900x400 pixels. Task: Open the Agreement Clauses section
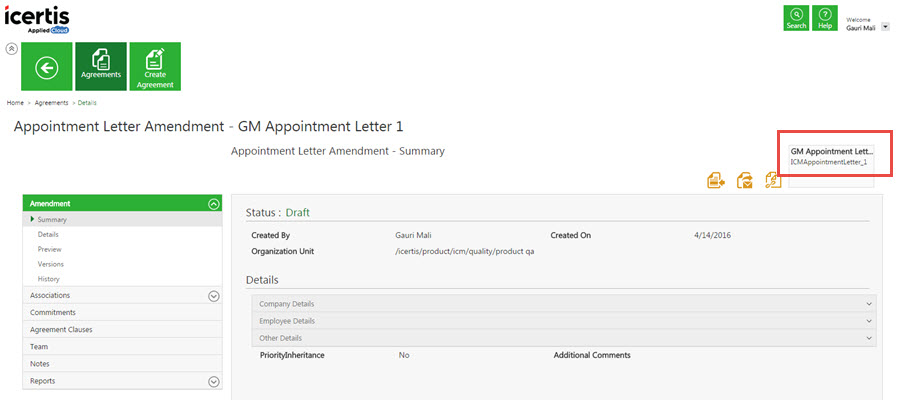point(122,330)
